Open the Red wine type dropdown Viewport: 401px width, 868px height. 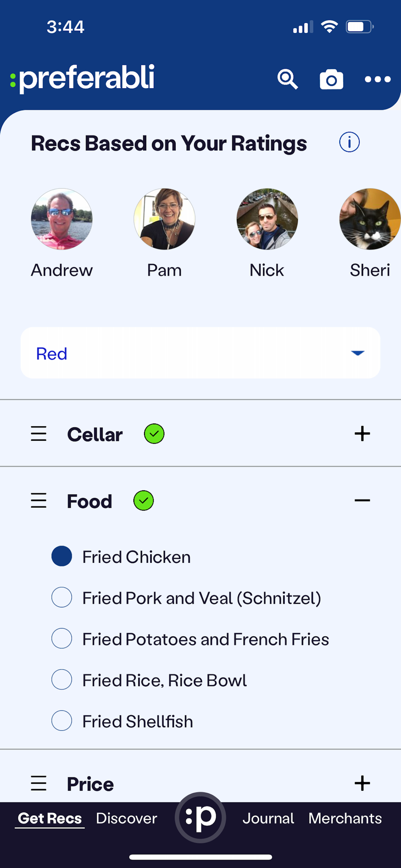click(200, 353)
